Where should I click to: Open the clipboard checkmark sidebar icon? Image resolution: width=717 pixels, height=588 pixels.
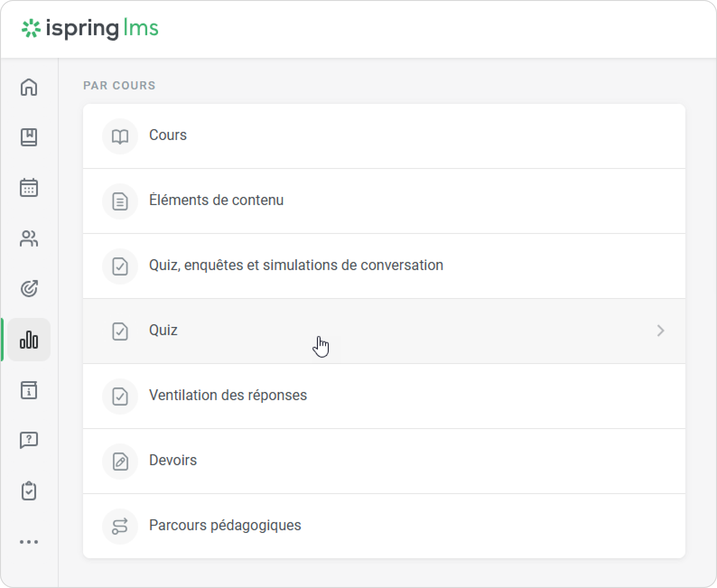tap(29, 491)
